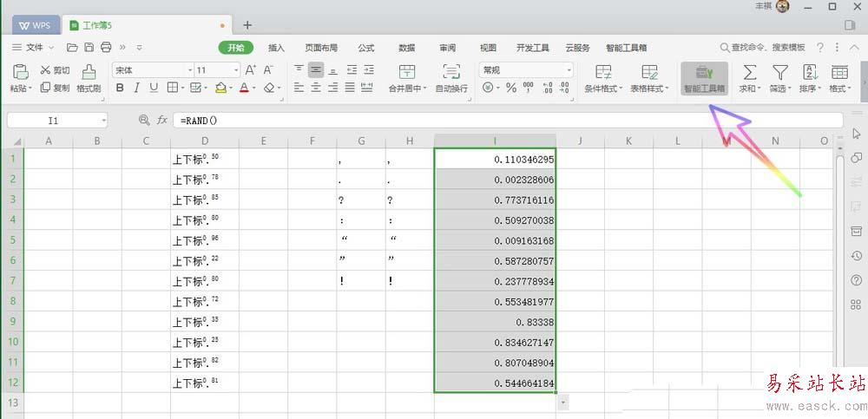Click the help question mark icon

[820, 48]
